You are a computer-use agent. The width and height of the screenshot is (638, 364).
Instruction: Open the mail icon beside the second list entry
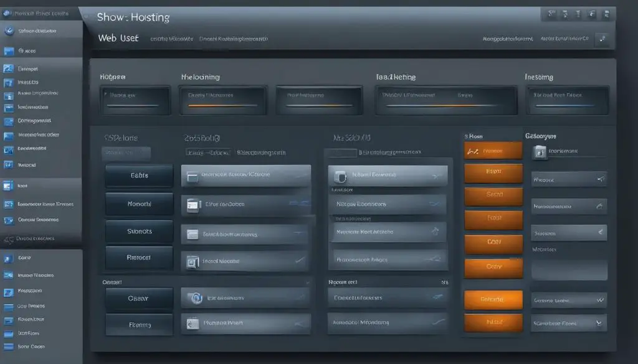(x=194, y=203)
